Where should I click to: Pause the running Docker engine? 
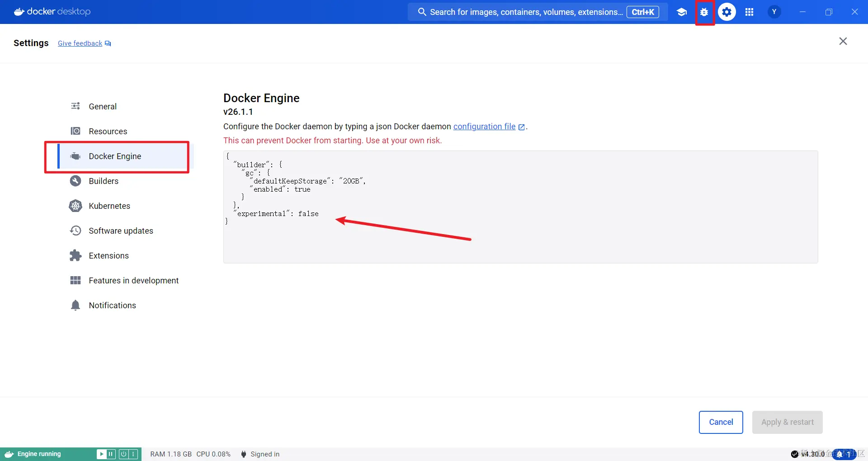tap(112, 454)
